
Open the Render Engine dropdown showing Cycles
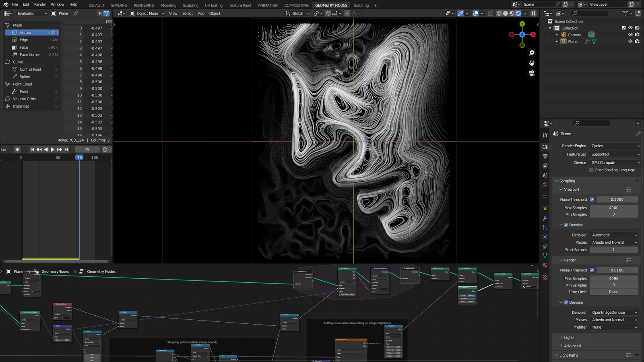pos(615,146)
